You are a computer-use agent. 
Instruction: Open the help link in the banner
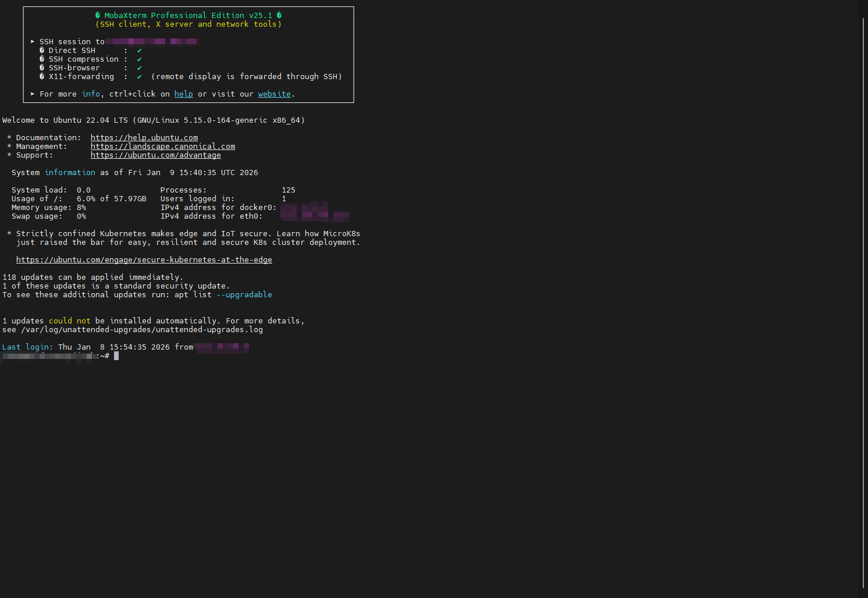coord(183,94)
